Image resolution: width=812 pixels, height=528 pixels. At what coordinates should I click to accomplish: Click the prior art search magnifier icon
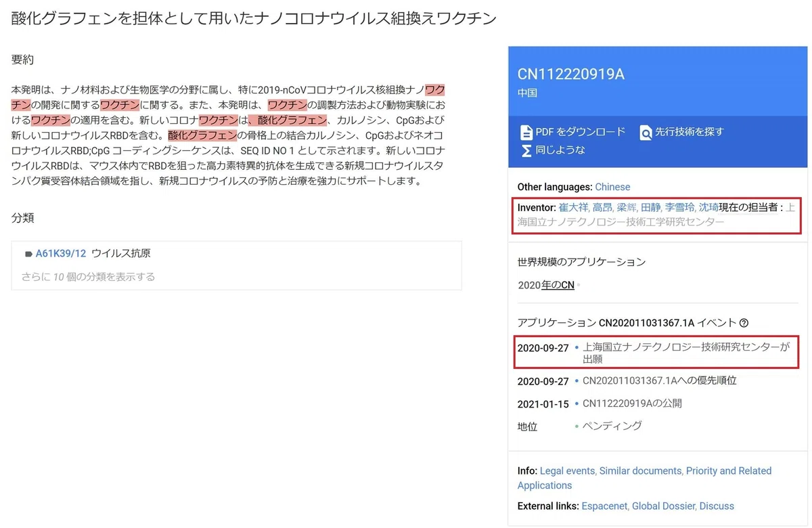pyautogui.click(x=646, y=132)
